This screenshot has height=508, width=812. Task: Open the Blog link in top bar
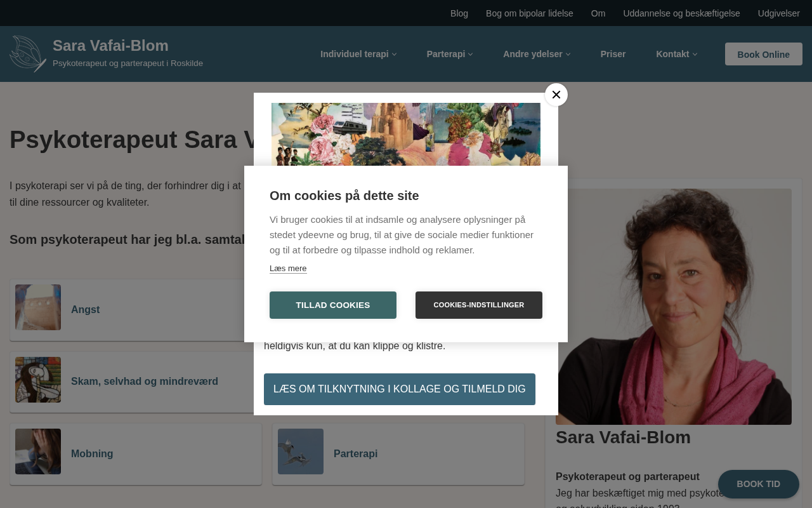[x=459, y=13]
